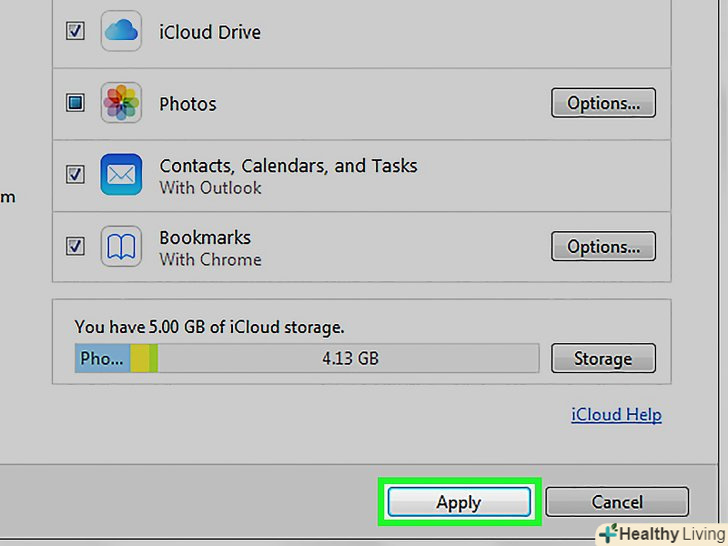Uncheck the Bookmarks checkbox
728x546 pixels.
[x=75, y=246]
